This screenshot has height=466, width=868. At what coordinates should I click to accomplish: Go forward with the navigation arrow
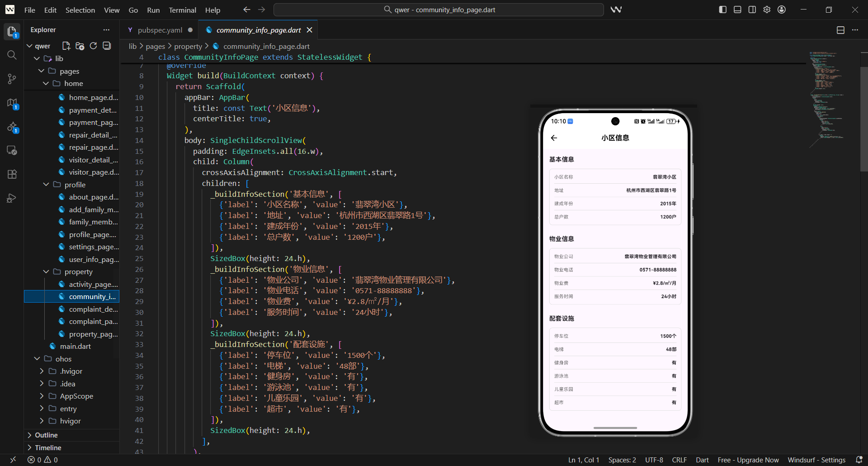click(x=262, y=10)
